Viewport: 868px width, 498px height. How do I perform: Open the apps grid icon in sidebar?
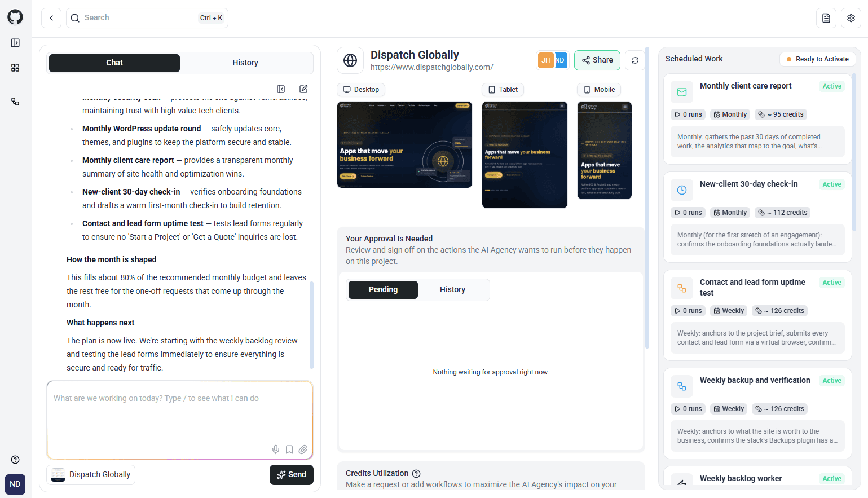(x=15, y=68)
